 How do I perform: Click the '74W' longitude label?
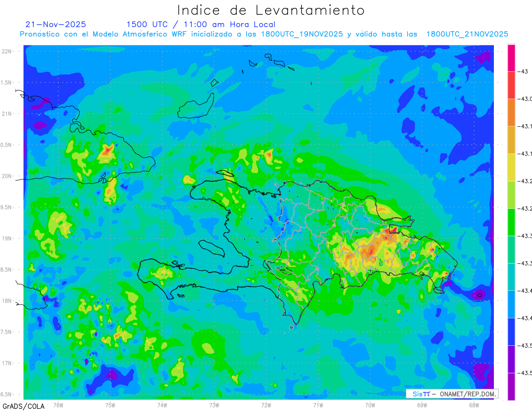[162, 405]
